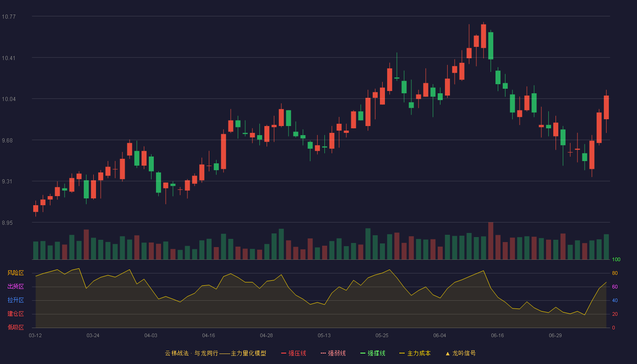This screenshot has width=637, height=364.
Task: Select the 出货区 zone label
Action: (15, 287)
